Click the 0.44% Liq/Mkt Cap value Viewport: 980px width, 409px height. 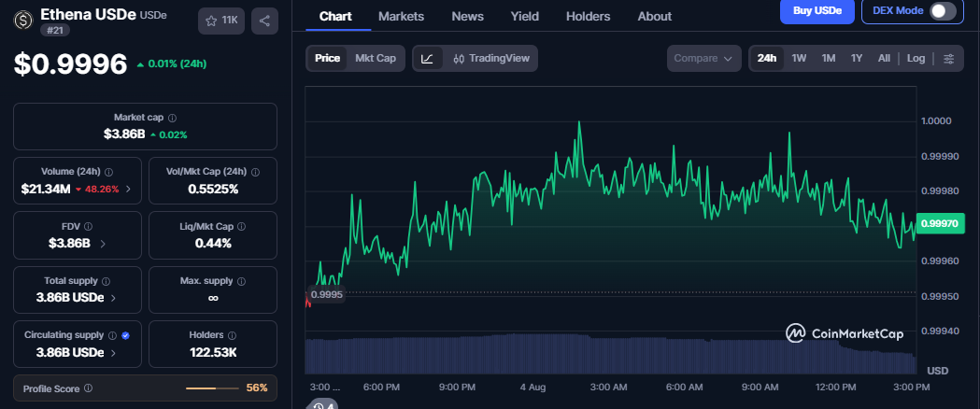coord(213,244)
